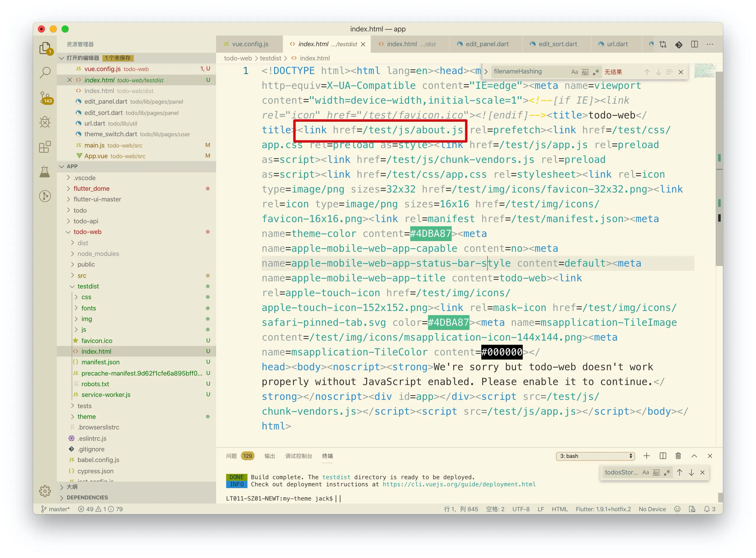Expand the flutter_dome folder
The height and width of the screenshot is (558, 756).
91,188
